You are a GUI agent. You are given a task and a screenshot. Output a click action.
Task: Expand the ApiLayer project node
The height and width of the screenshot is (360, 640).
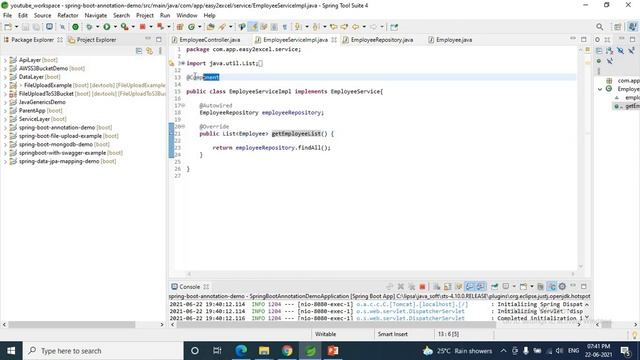[5, 60]
